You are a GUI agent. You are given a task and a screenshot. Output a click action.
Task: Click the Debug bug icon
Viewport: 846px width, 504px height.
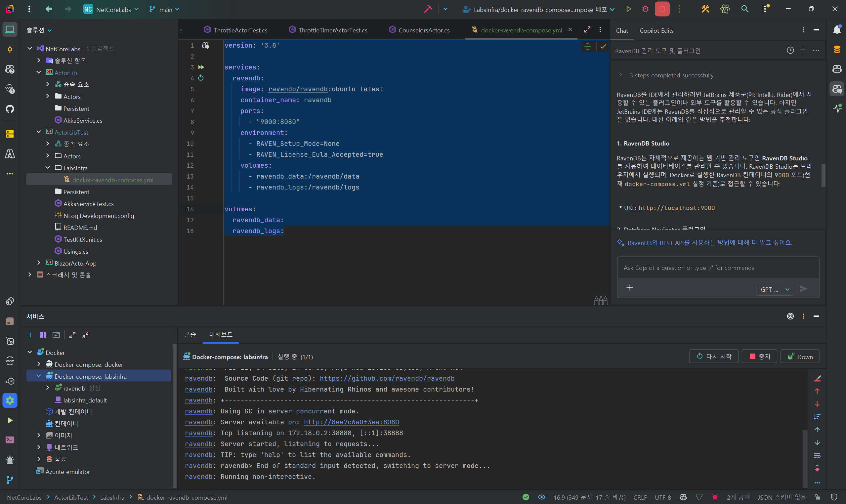click(x=645, y=9)
